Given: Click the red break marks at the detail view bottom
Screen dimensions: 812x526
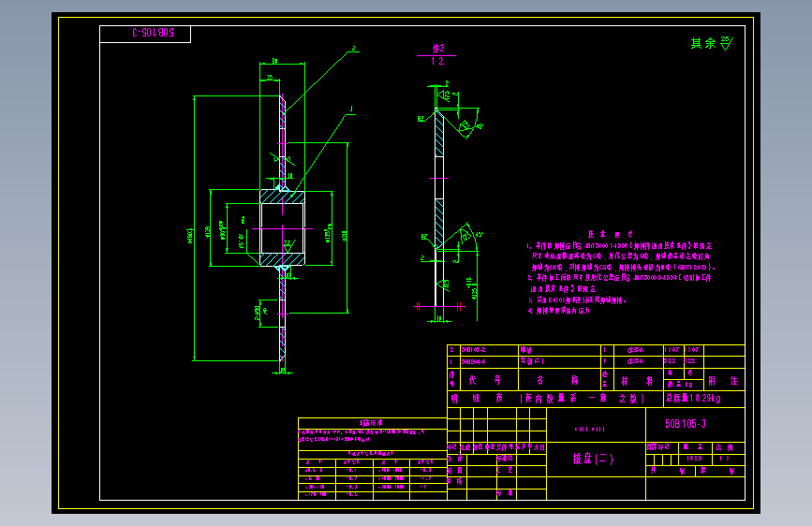Looking at the screenshot, I should point(438,306).
